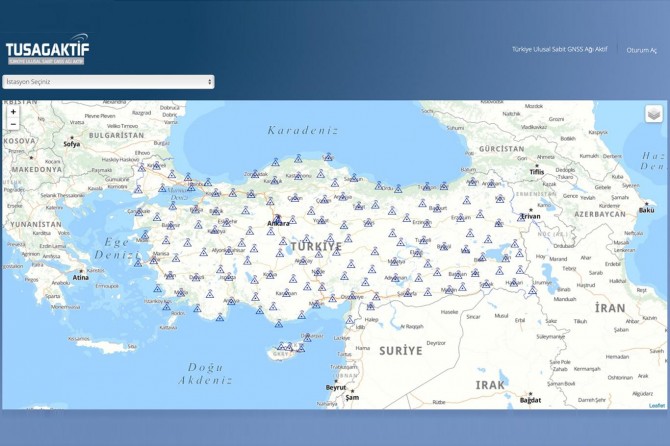Image resolution: width=670 pixels, height=446 pixels.
Task: Click the Tiflis city label on map
Action: coord(536,171)
